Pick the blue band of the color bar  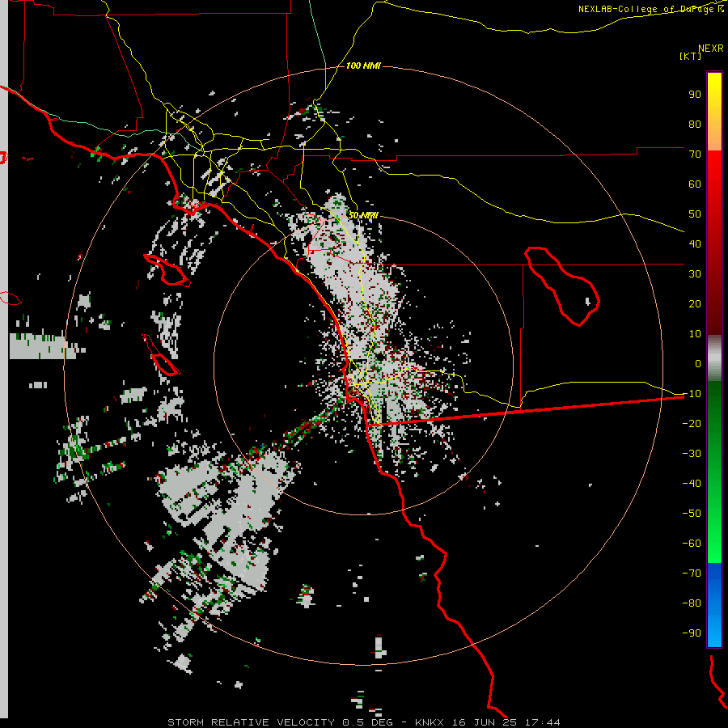[x=714, y=605]
